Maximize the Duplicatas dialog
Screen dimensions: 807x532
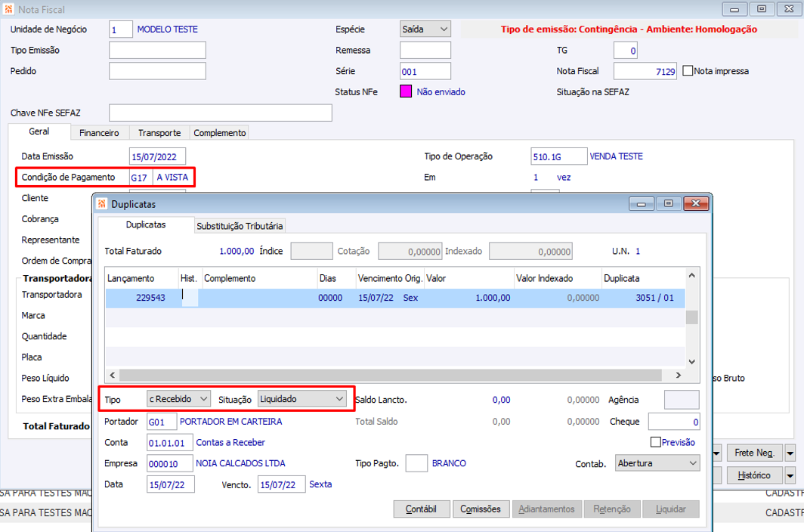pos(669,204)
